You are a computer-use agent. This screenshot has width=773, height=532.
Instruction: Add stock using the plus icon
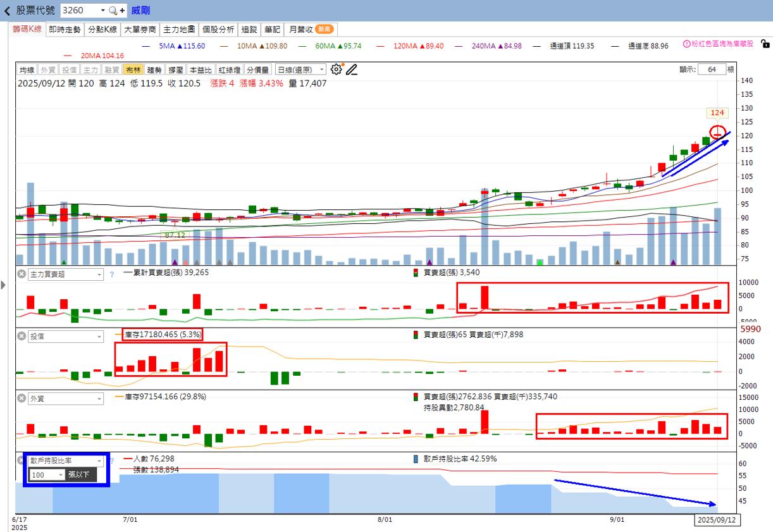[x=122, y=10]
